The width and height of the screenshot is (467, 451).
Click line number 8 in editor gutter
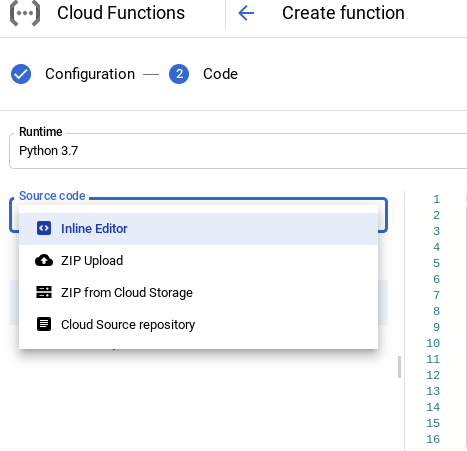coord(436,311)
